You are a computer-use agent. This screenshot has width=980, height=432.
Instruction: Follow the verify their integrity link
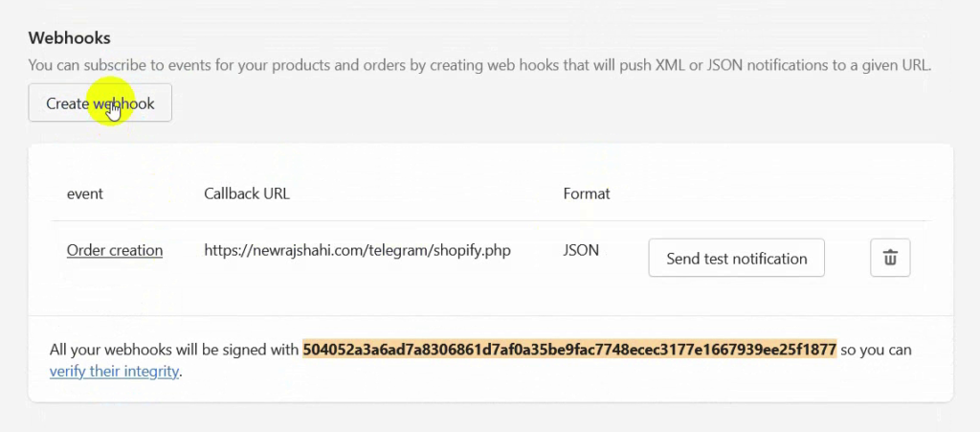point(115,372)
